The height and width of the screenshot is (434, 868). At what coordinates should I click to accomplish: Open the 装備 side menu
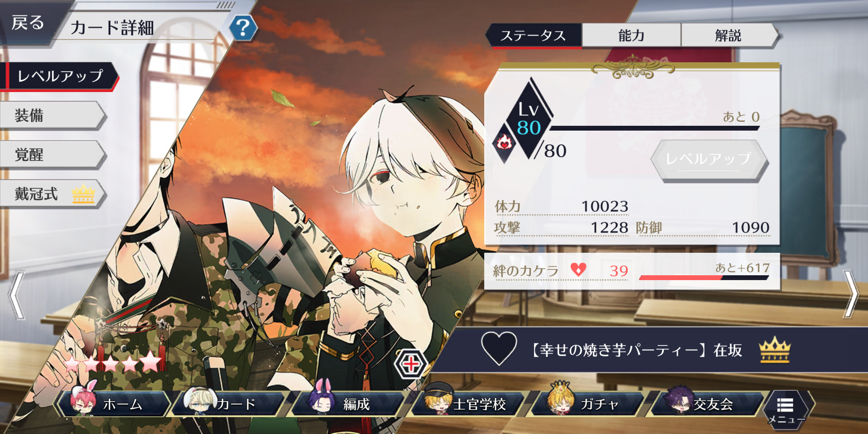52,116
